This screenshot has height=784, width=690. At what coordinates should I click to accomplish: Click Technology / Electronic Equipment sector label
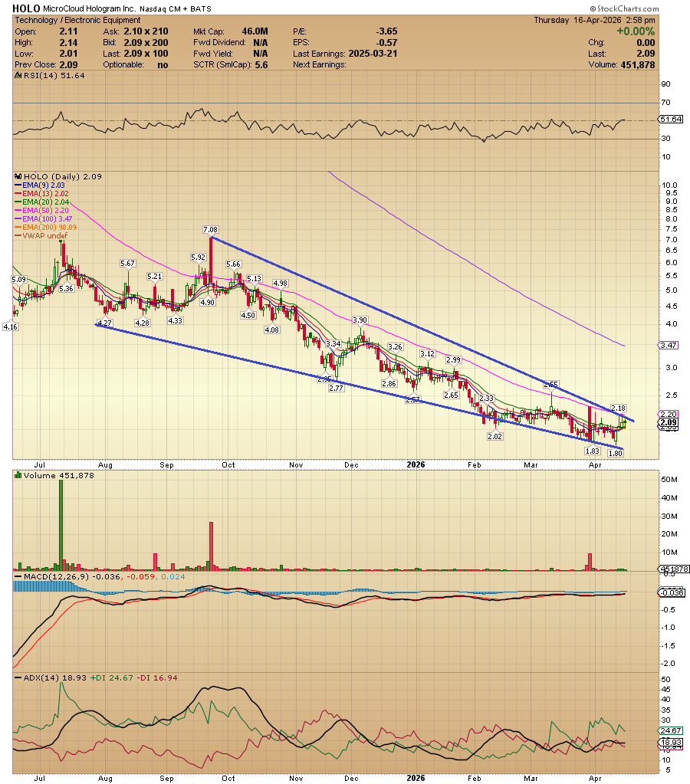[77, 20]
